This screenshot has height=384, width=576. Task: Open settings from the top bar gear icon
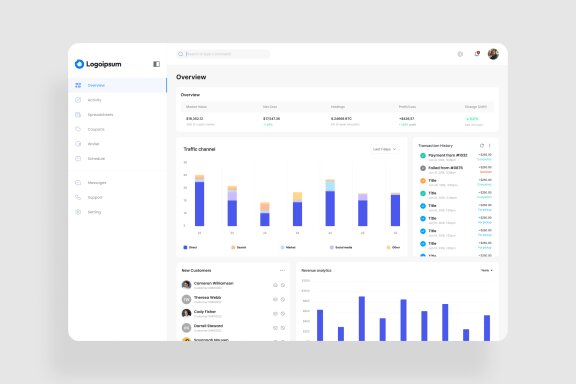pos(460,54)
